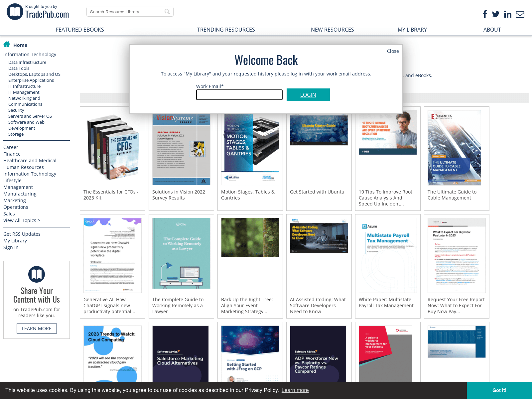This screenshot has height=399, width=532.
Task: Open AI-Assisted Coding cover thumbnail
Action: tap(319, 235)
